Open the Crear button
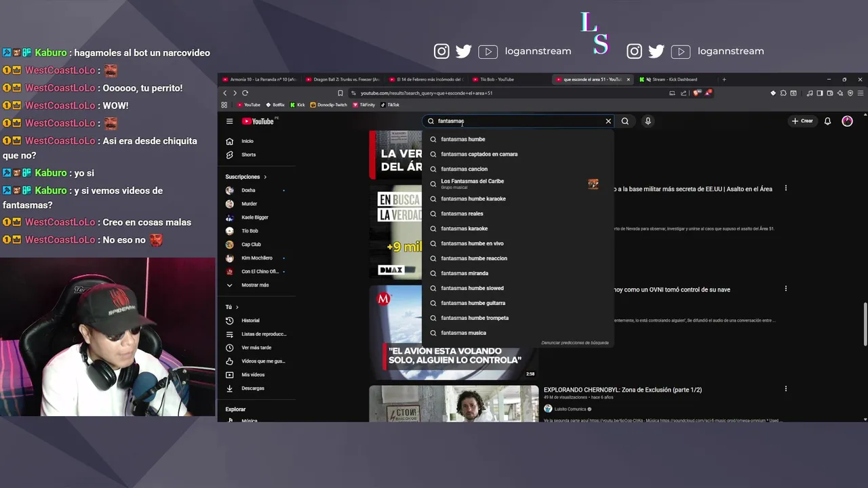The width and height of the screenshot is (868, 488). click(x=802, y=121)
